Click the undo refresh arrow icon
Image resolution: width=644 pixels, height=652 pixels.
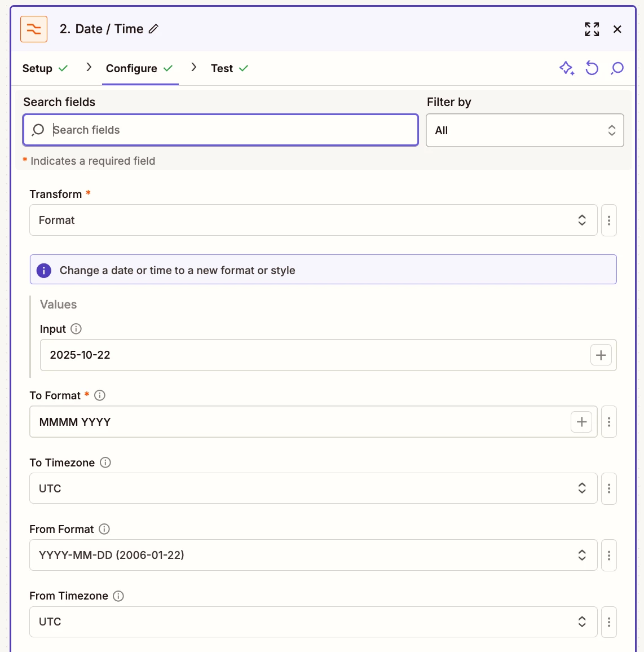coord(592,68)
